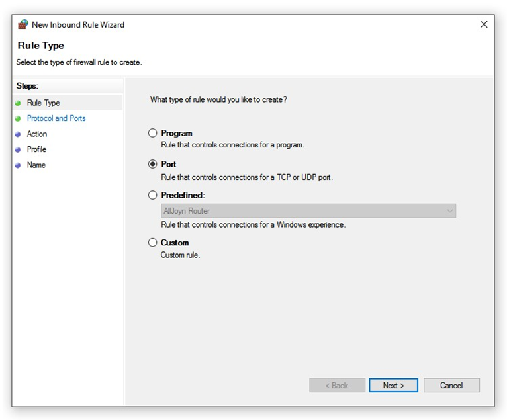Go to the Protocol and Ports step

click(x=56, y=118)
